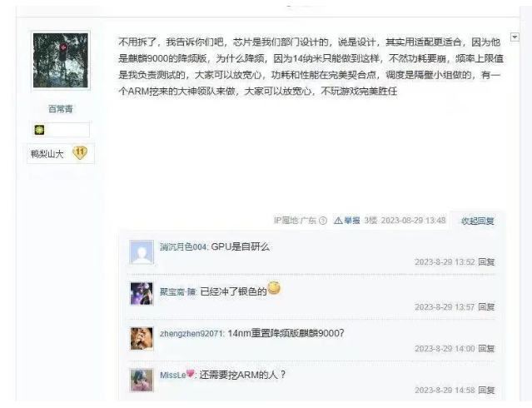The image size is (532, 408).
Task: Reply to the GPU是自研么 comment
Action: (x=486, y=262)
